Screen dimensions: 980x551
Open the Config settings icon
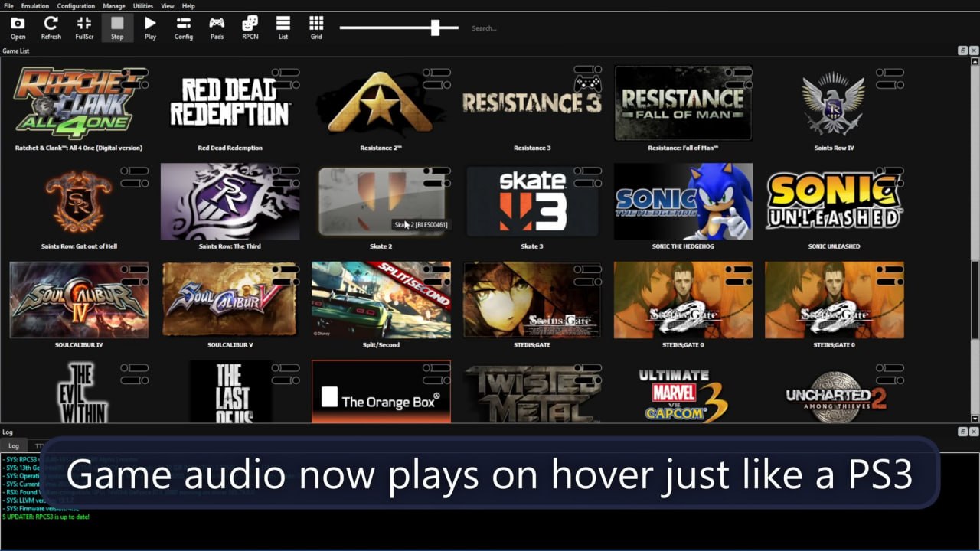184,28
